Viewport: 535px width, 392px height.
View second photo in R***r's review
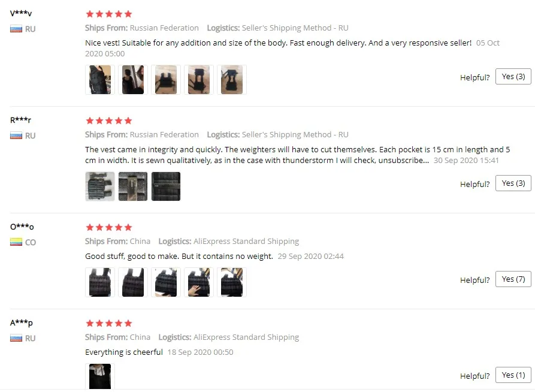pos(133,186)
